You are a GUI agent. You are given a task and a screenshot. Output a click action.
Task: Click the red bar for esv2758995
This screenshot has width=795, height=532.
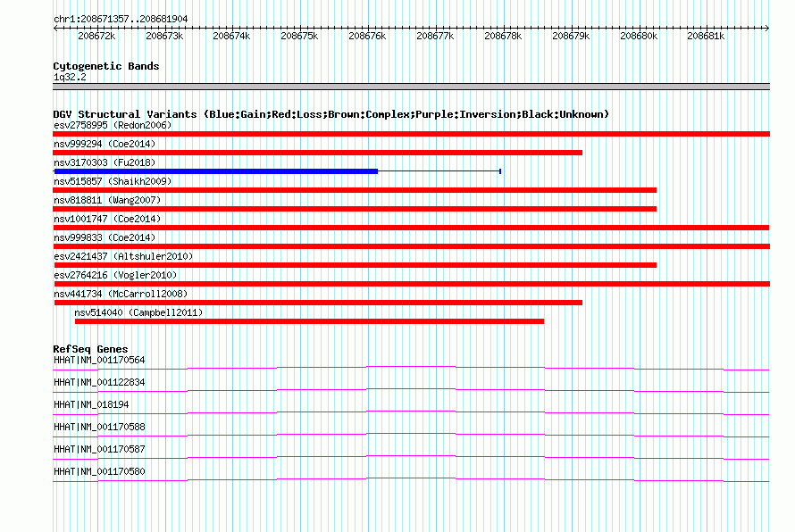pyautogui.click(x=411, y=134)
